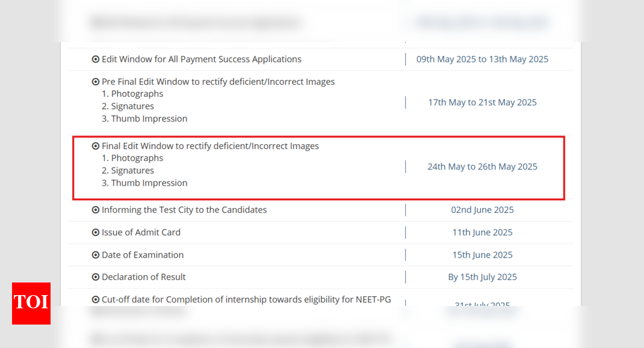Click bullet icon beside Informing the Test City
Image resolution: width=644 pixels, height=348 pixels.
click(x=96, y=210)
